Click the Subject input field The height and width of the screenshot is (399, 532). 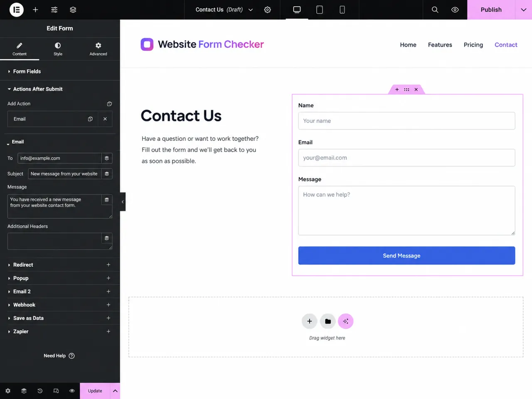tap(64, 174)
